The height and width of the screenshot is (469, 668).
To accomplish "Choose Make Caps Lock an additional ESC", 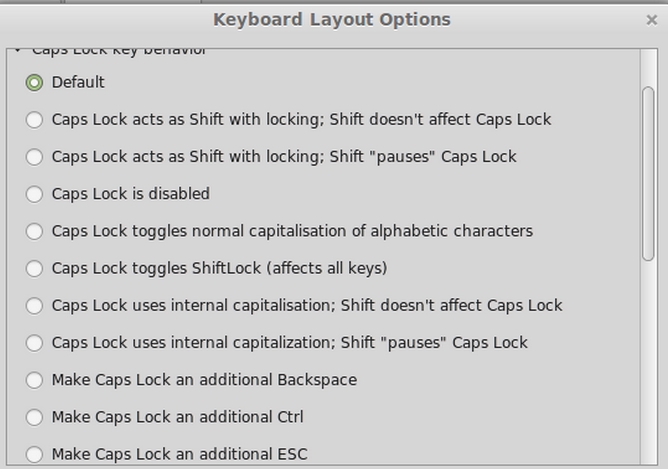I will pyautogui.click(x=35, y=454).
